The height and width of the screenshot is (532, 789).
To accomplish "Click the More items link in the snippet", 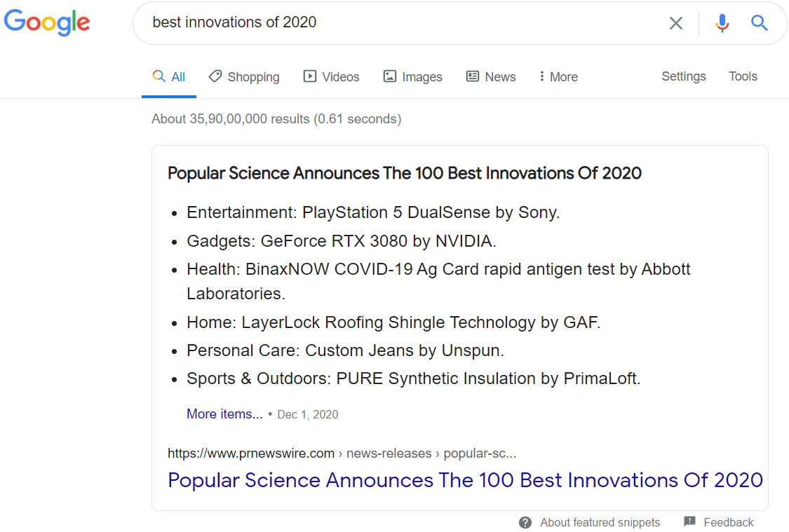I will coord(224,414).
